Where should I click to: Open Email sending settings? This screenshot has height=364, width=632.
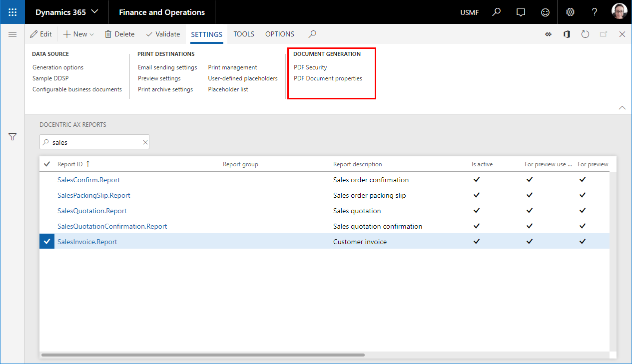point(167,67)
